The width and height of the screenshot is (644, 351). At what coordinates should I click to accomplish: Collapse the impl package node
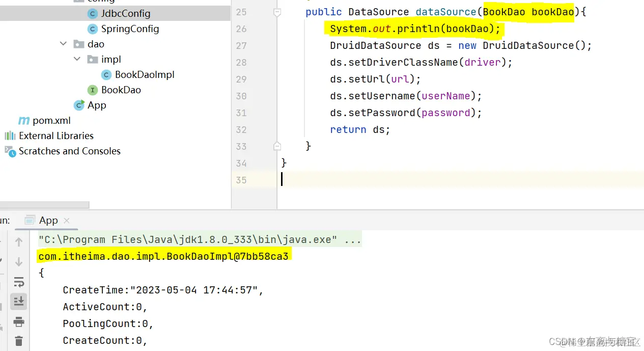click(x=77, y=60)
